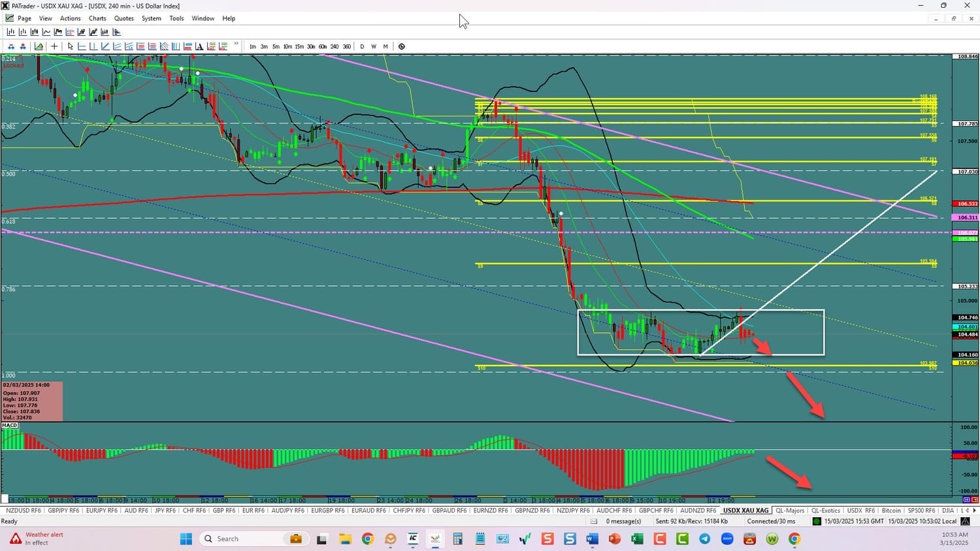This screenshot has height=551, width=980.
Task: Click the right arrow to scroll symbol tabs
Action: point(975,510)
